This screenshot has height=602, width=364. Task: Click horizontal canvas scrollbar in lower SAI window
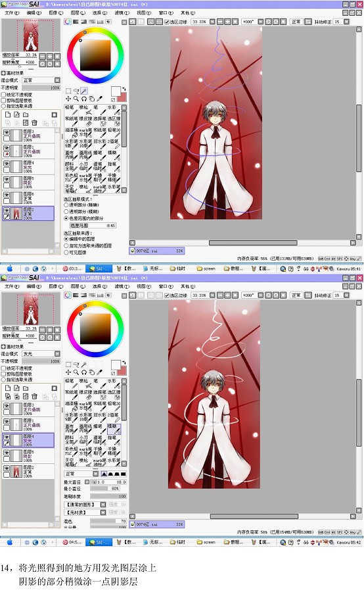(253, 516)
